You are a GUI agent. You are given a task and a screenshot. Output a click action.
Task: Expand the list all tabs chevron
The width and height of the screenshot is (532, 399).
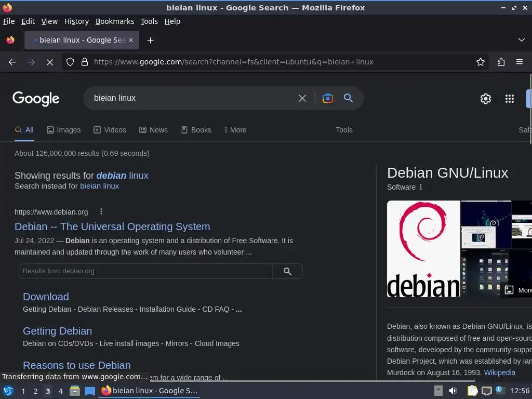[x=522, y=40]
